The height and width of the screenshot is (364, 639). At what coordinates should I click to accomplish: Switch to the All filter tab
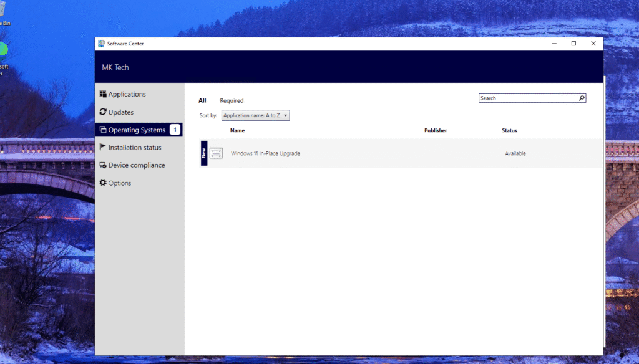coord(202,100)
